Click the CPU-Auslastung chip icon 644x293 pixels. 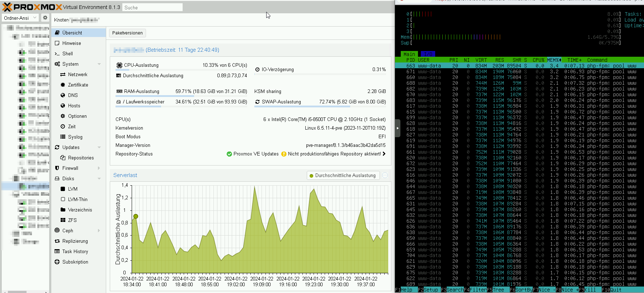click(119, 65)
